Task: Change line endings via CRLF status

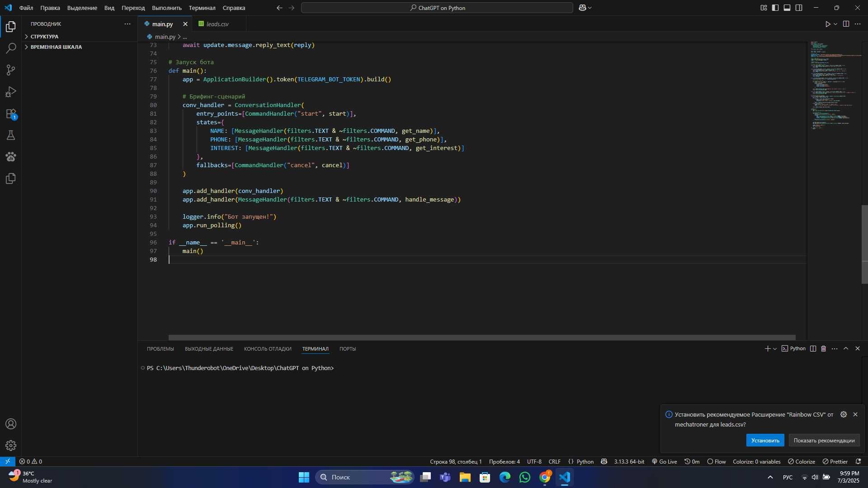Action: (554, 461)
